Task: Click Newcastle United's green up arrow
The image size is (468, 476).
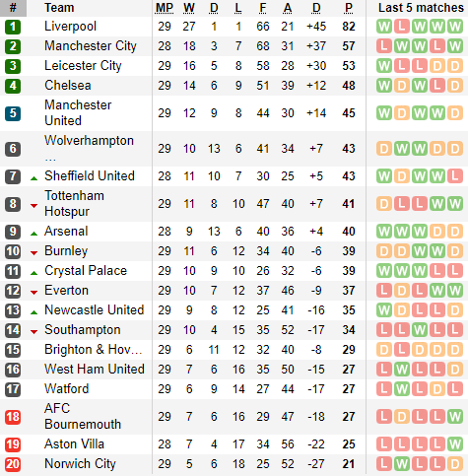Action: coord(33,312)
